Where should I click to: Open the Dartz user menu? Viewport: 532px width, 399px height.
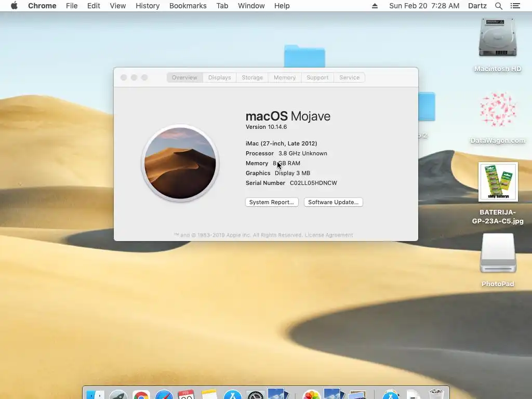(x=477, y=6)
